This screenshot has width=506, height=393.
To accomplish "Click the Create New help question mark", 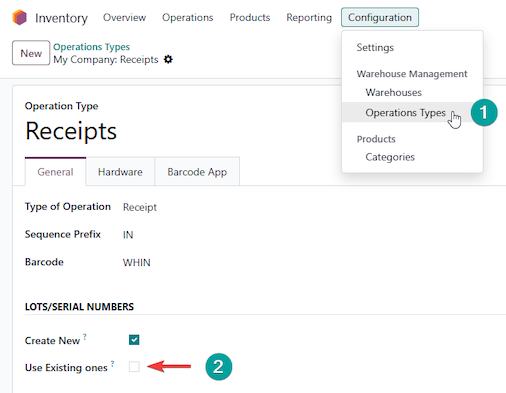I will (x=85, y=337).
